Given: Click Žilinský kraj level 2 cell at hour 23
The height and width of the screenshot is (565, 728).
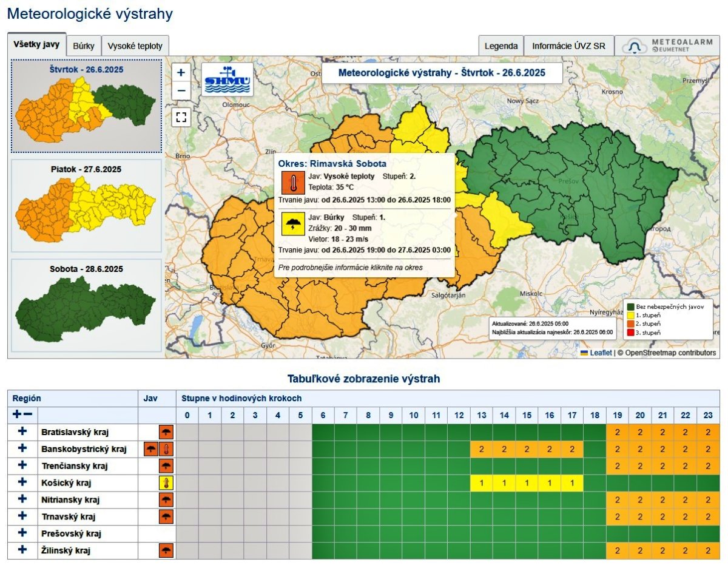Looking at the screenshot, I should click(x=708, y=550).
